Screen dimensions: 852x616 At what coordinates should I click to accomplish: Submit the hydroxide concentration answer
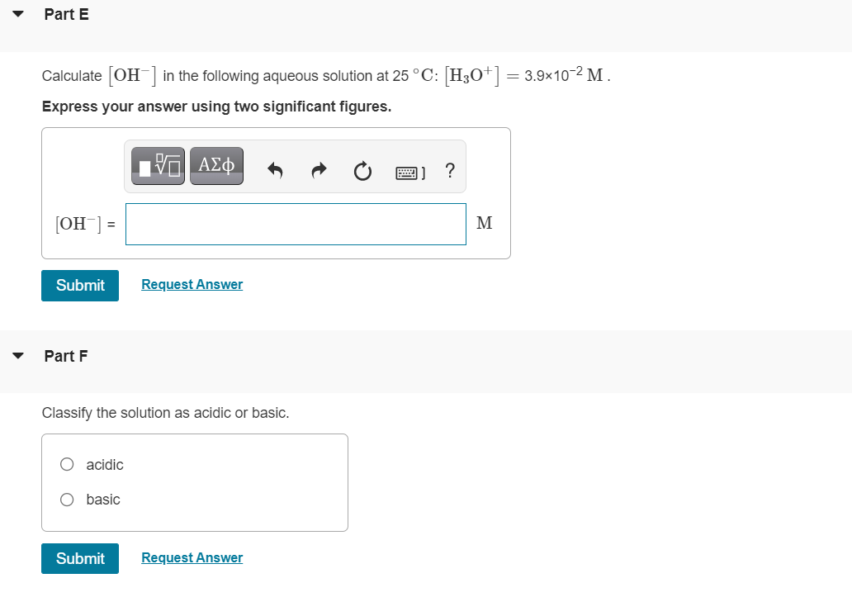pos(79,285)
